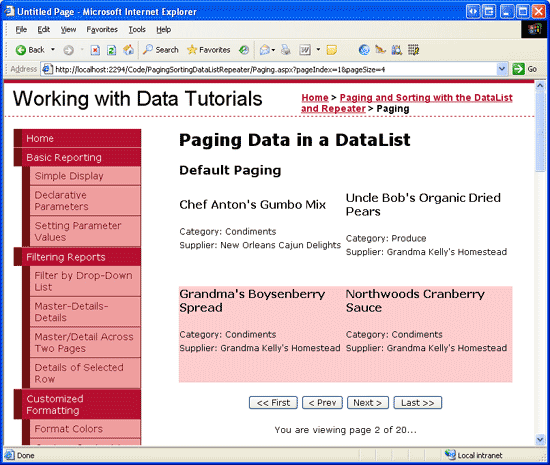This screenshot has height=465, width=550.
Task: Click the Back arrow toolbar icon
Action: [21, 50]
